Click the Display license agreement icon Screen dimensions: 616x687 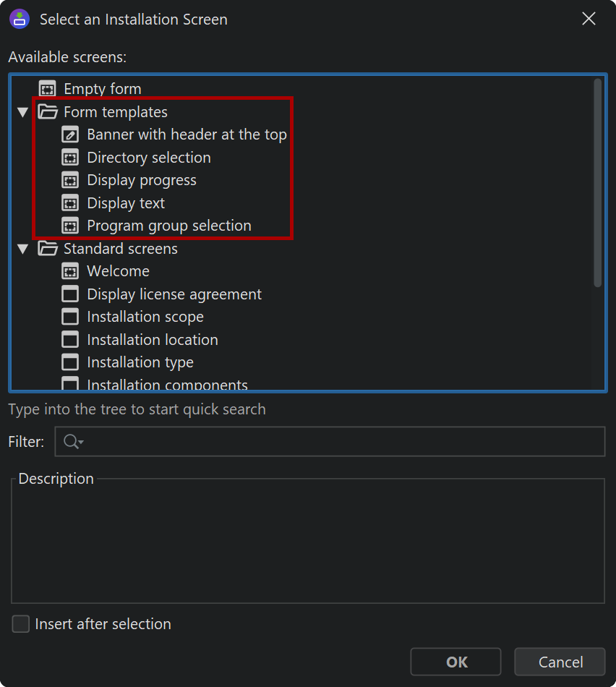[x=70, y=294]
